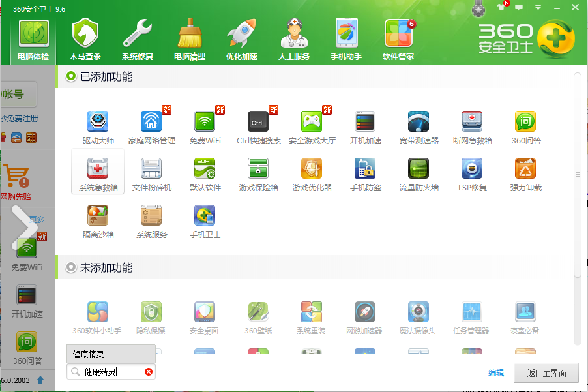Open 手机助手 tab

[x=346, y=40]
